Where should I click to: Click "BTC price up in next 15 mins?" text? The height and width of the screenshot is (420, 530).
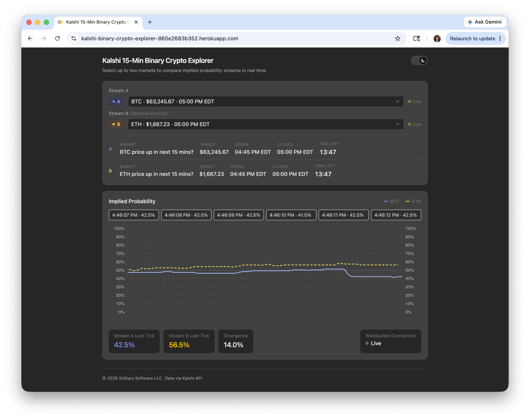coord(157,152)
